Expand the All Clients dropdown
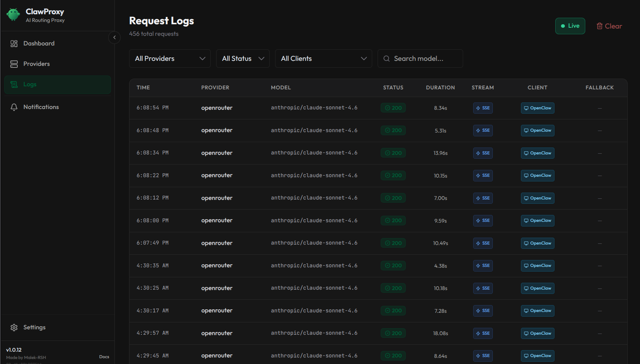Screen dimensions: 640x364 point(323,59)
